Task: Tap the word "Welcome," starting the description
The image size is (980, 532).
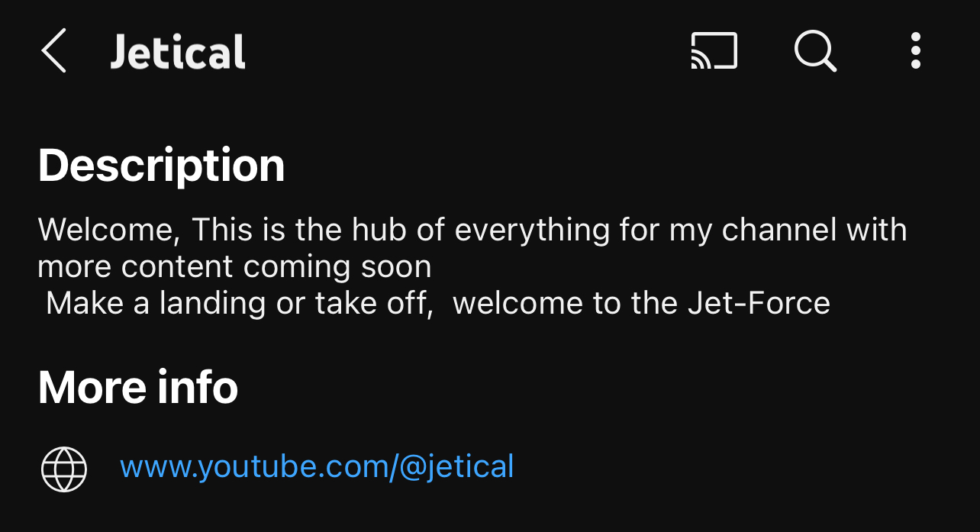Action: tap(109, 230)
